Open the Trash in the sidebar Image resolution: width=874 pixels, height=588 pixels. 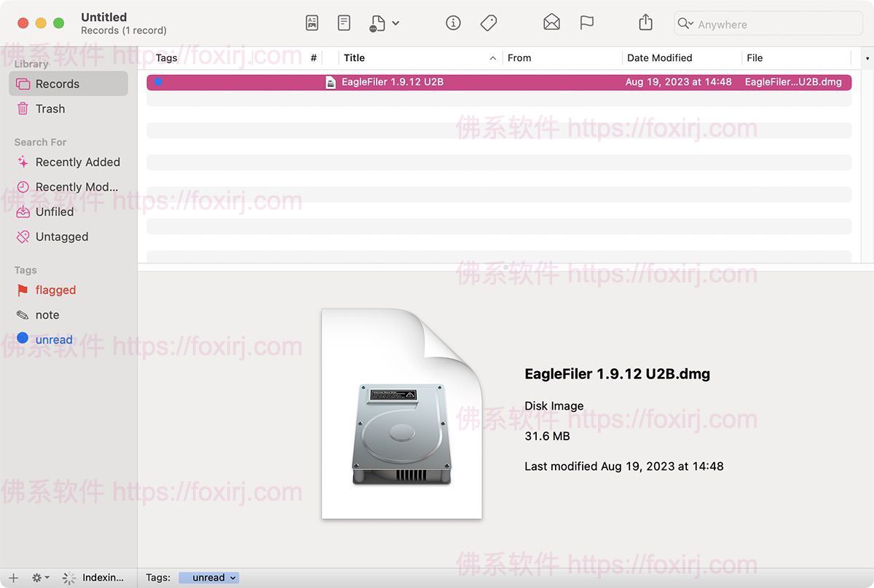[x=50, y=108]
